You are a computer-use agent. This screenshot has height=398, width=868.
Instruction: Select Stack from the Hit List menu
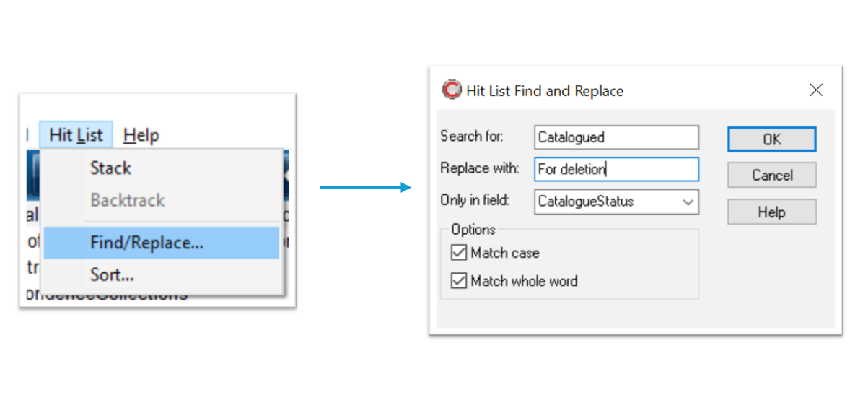110,168
